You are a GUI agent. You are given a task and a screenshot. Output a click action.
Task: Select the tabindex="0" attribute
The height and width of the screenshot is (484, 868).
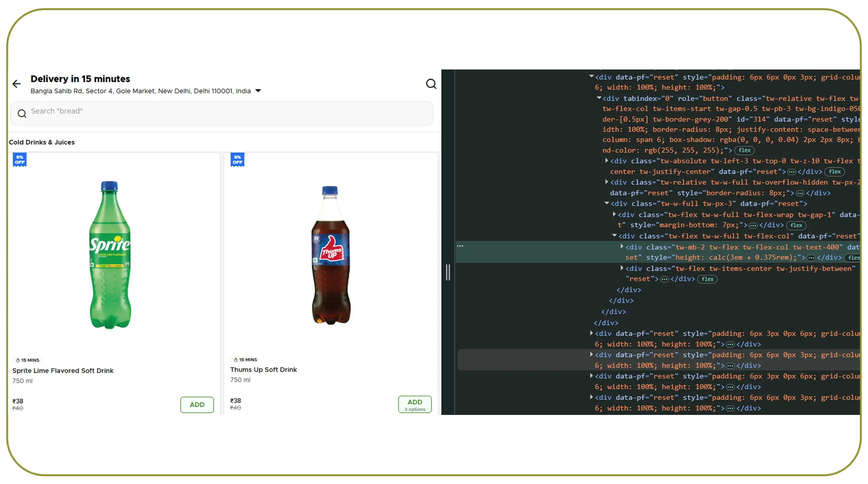point(648,99)
